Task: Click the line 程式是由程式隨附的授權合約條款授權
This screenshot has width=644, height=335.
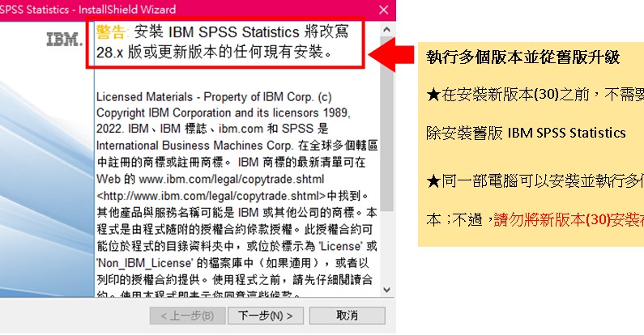Action: [x=235, y=229]
